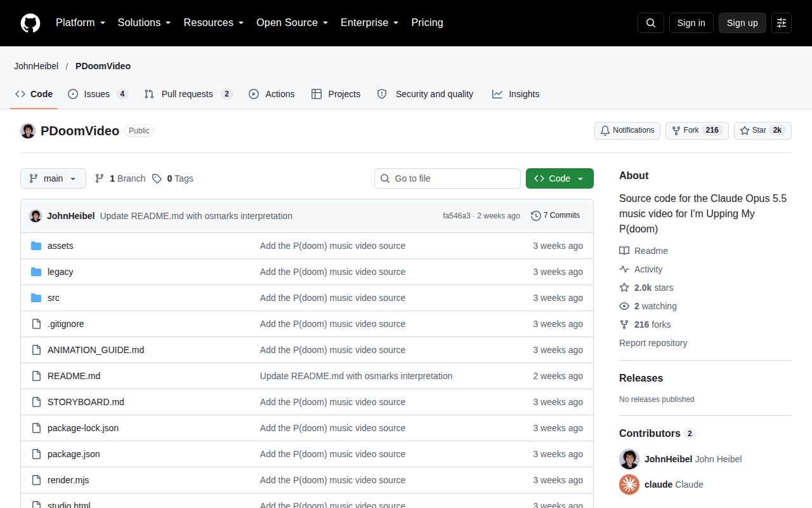This screenshot has height=508, width=812.
Task: Open the fa546a3 commit hash
Action: 457,216
